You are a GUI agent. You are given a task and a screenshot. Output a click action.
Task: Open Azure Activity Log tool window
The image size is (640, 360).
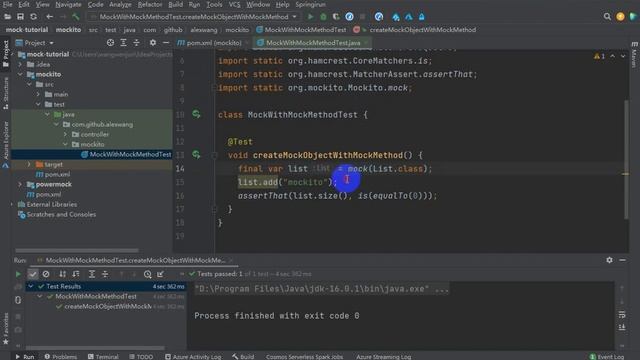tap(193, 357)
